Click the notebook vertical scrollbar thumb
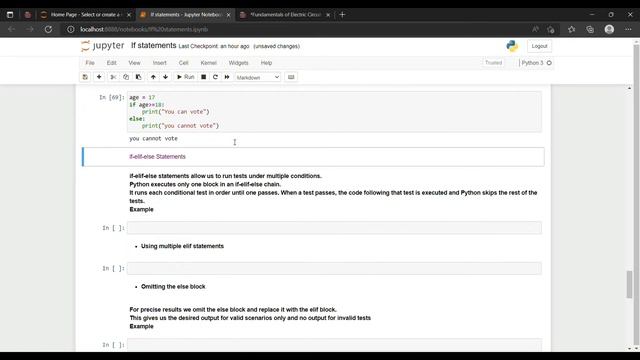Screen dimensions: 640x360 click(x=629, y=284)
